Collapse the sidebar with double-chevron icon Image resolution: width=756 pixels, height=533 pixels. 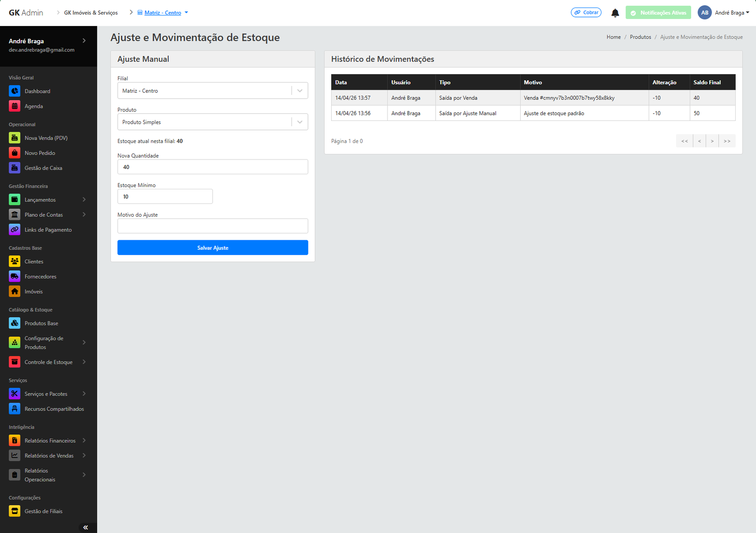(86, 527)
